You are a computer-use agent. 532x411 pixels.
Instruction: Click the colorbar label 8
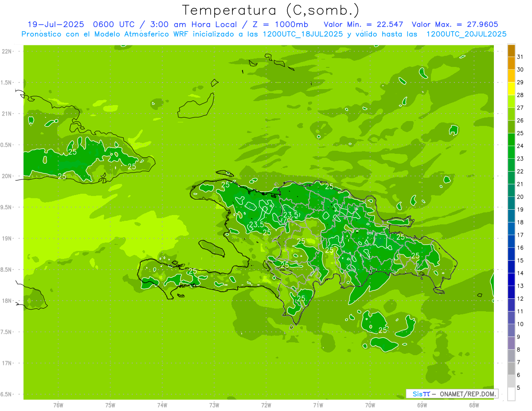(519, 349)
